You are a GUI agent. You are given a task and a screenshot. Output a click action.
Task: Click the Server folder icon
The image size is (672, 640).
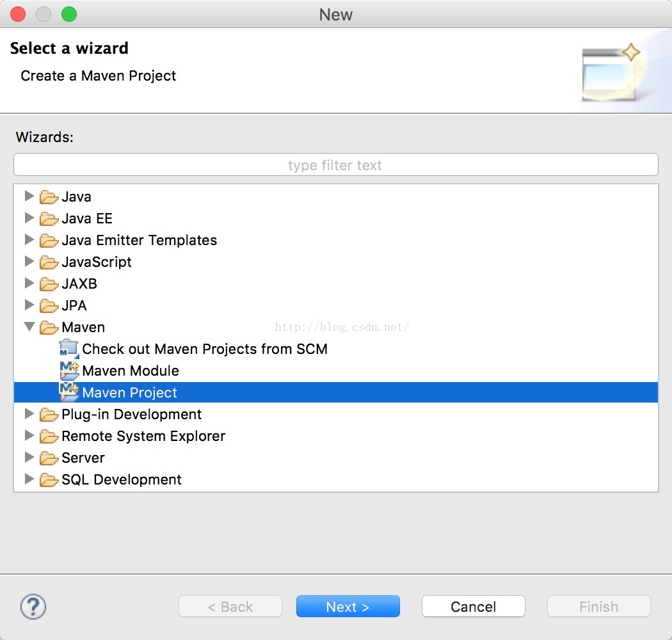(49, 459)
